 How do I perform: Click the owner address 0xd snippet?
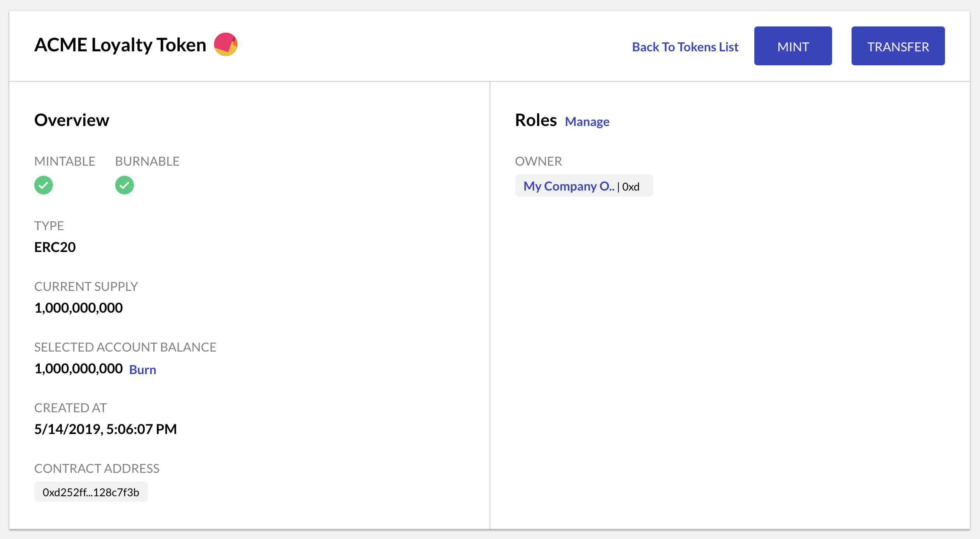pos(631,187)
